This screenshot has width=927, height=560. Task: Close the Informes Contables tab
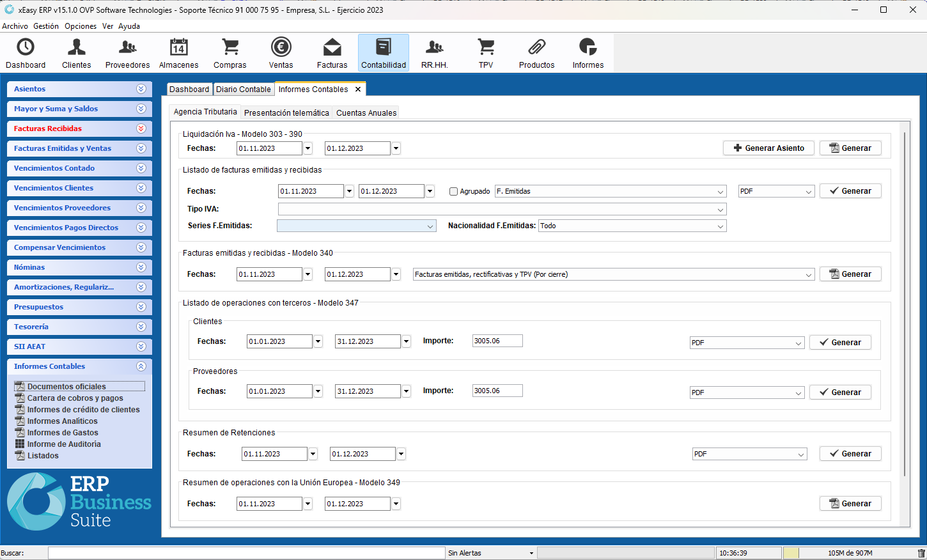point(358,89)
